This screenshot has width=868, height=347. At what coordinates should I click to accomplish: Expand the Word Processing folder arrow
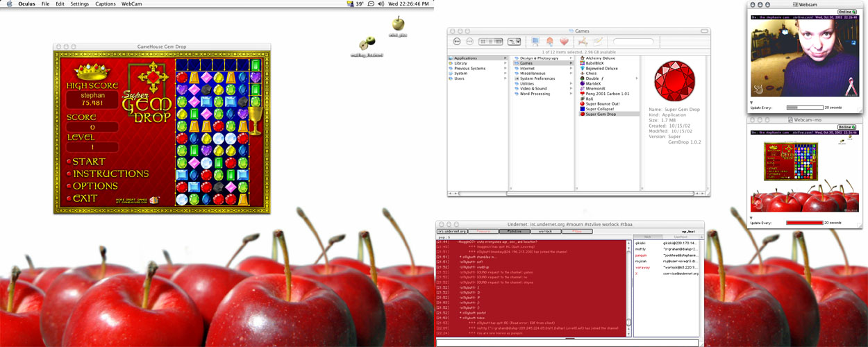[572, 94]
